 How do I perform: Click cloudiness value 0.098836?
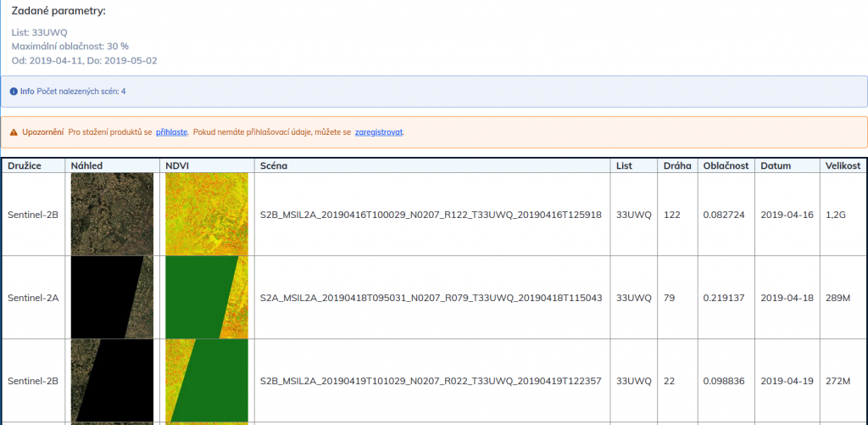pyautogui.click(x=724, y=381)
